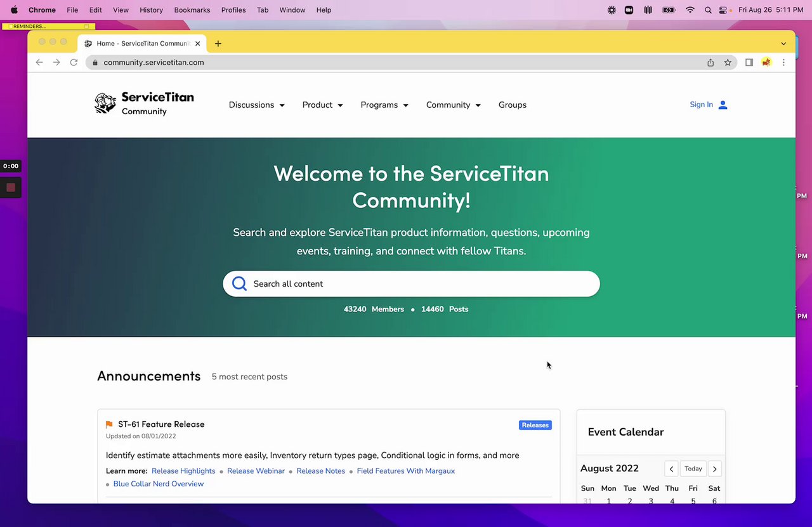Reload the page with refresh icon
This screenshot has height=527, width=812.
click(74, 62)
